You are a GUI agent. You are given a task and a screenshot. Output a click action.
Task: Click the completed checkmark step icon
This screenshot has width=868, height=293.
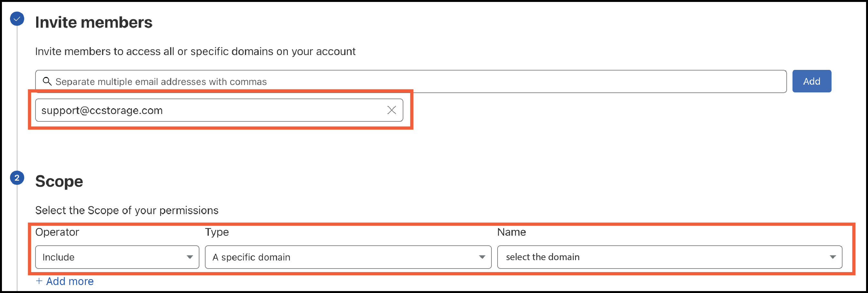[17, 19]
